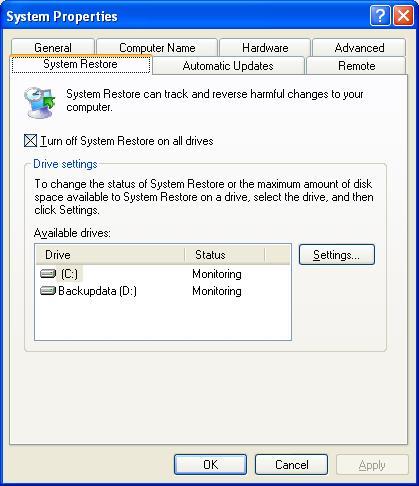Open the General tab
This screenshot has width=419, height=486.
tap(53, 48)
